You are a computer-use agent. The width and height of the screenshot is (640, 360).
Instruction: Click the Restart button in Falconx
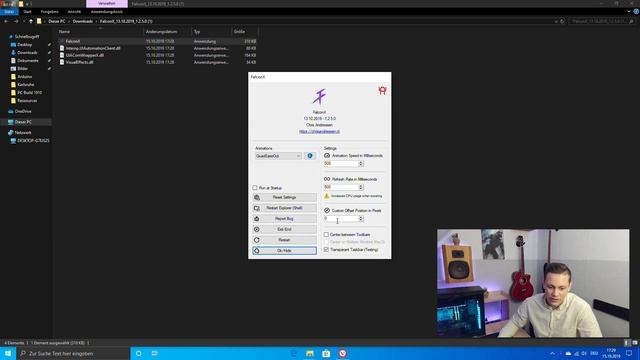284,240
